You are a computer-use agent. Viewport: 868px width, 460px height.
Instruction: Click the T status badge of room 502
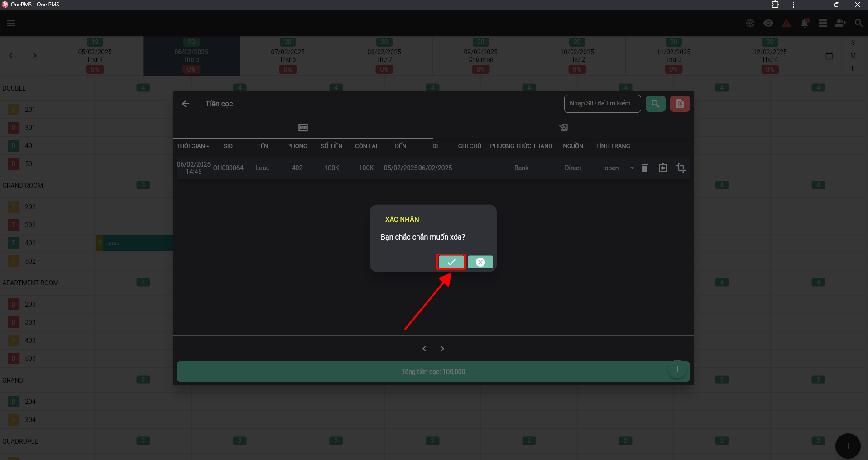14,261
